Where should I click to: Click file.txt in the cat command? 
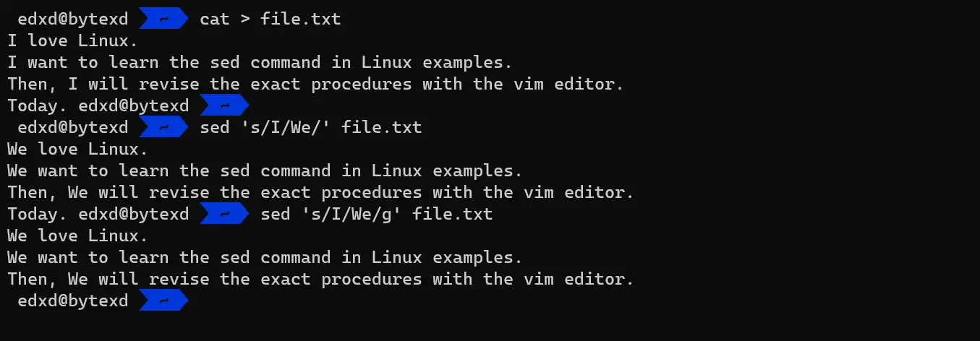(301, 19)
